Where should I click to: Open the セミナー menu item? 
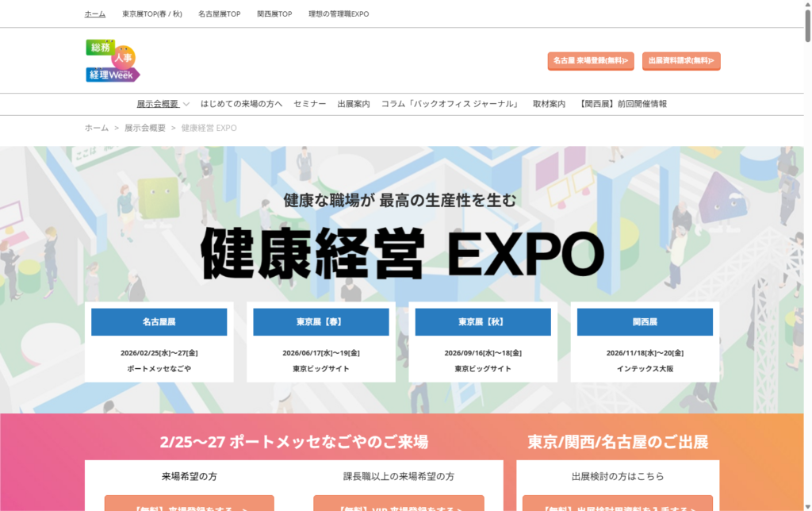click(x=309, y=104)
